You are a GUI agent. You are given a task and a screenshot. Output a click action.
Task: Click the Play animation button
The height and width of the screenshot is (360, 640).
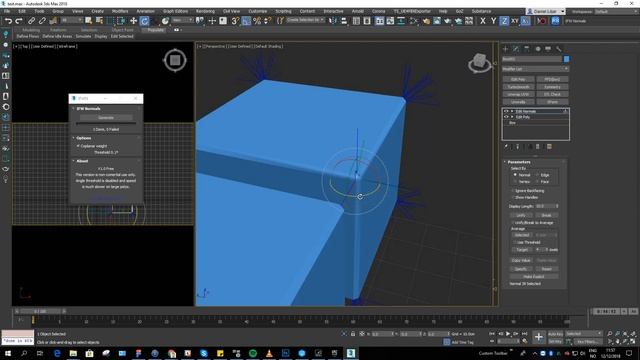[x=508, y=334]
